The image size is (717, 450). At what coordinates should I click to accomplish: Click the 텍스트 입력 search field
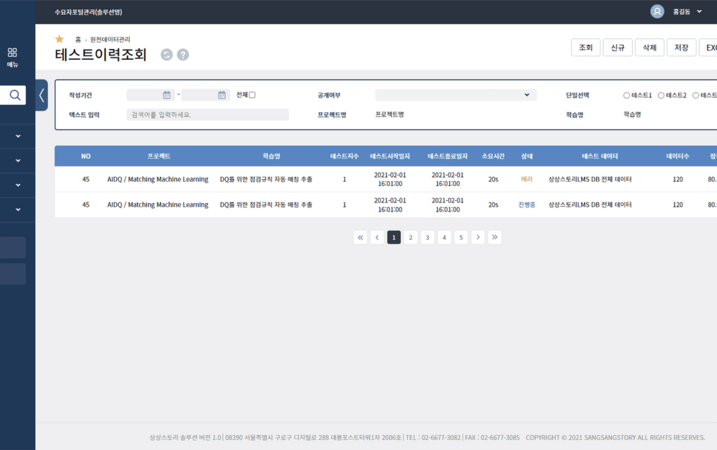pos(208,114)
